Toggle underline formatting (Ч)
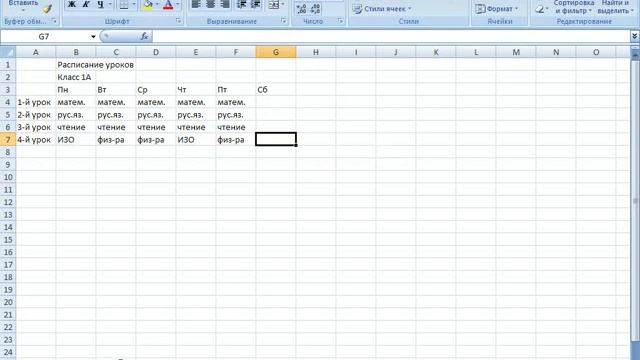This screenshot has height=360, width=640. pyautogui.click(x=100, y=4)
